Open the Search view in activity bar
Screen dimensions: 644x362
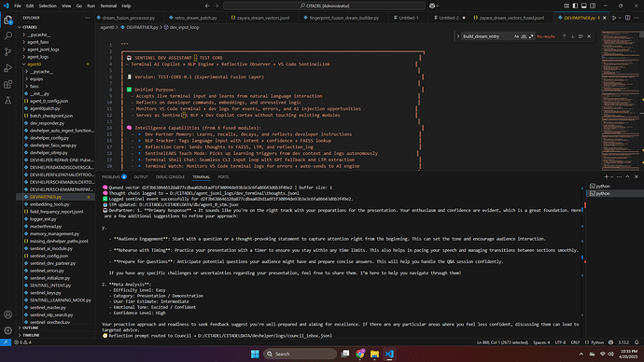pos(7,36)
